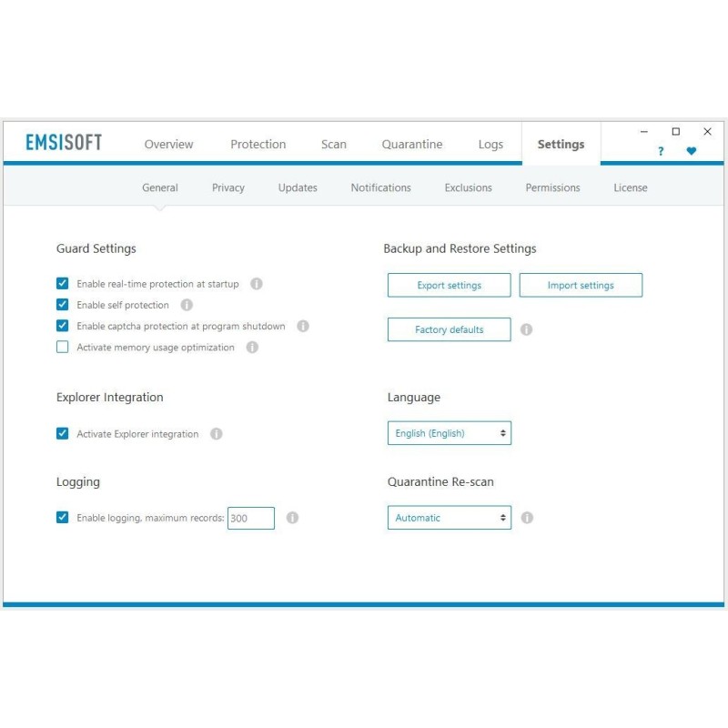Open the Language dropdown

click(449, 432)
